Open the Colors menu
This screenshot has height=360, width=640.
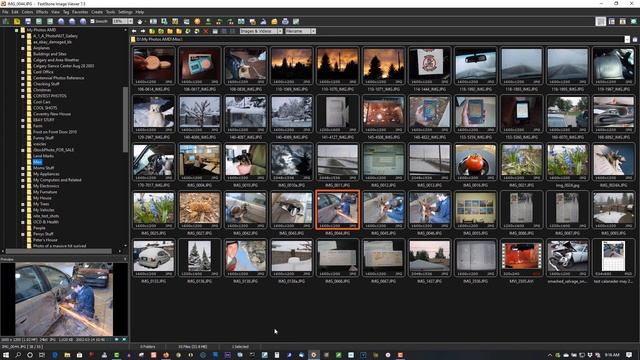(x=27, y=12)
